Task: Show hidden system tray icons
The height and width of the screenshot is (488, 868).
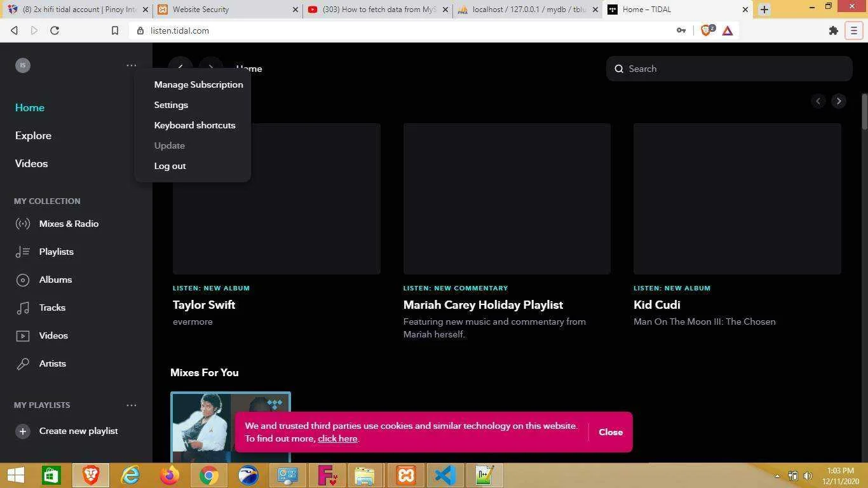Action: pos(777,475)
